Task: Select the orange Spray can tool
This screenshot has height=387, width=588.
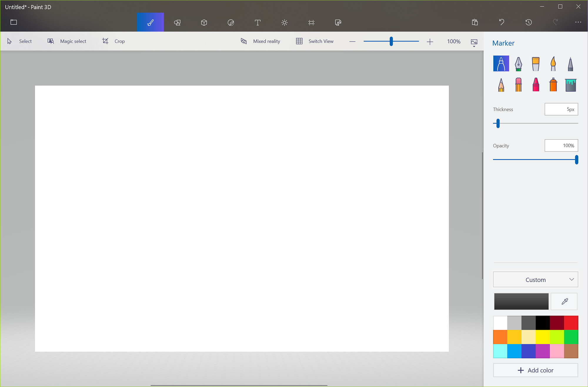Action: coord(553,85)
